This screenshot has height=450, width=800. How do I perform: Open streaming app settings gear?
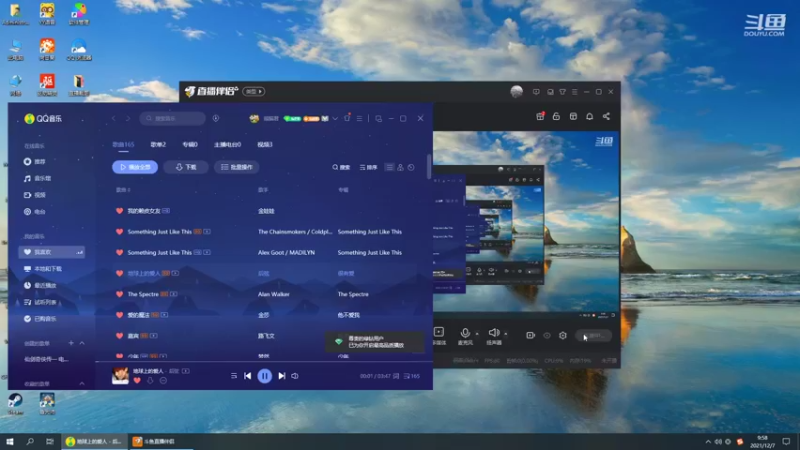click(563, 336)
